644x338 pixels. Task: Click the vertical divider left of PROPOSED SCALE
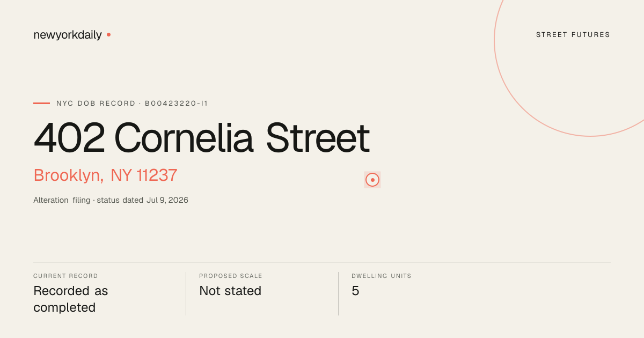tap(186, 293)
